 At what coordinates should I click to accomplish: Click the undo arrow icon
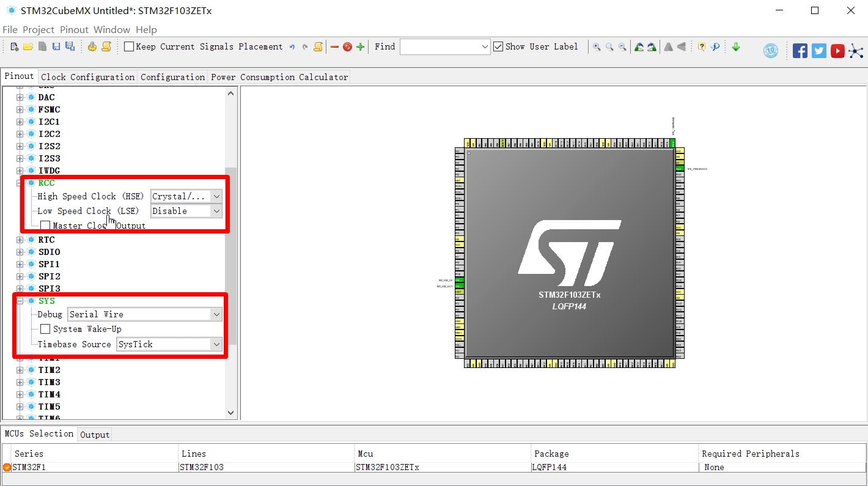(292, 46)
